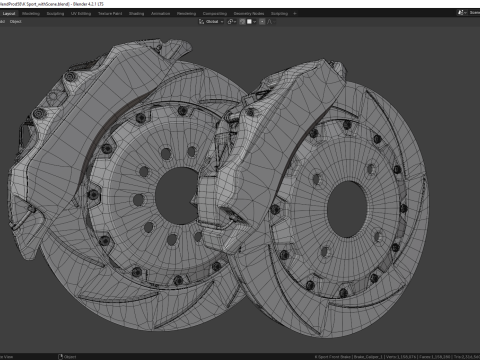Switch to the Shading workspace tab

pyautogui.click(x=137, y=14)
